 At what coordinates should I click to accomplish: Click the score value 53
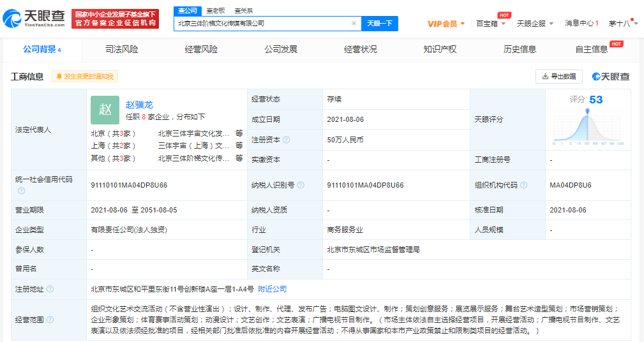596,100
